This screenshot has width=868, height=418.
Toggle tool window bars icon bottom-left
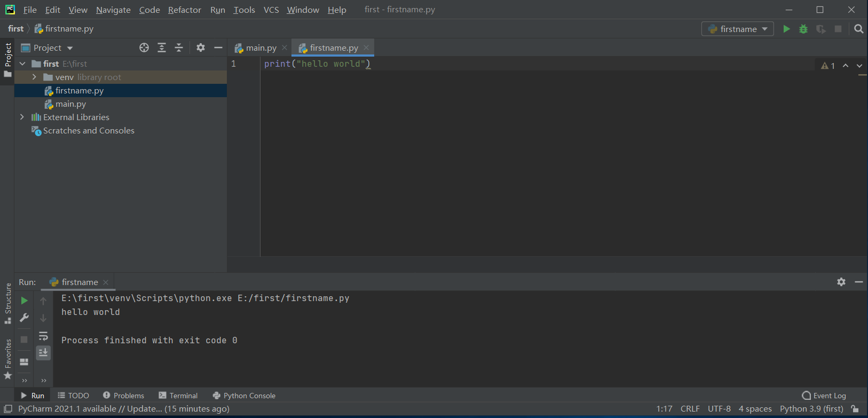(x=8, y=409)
